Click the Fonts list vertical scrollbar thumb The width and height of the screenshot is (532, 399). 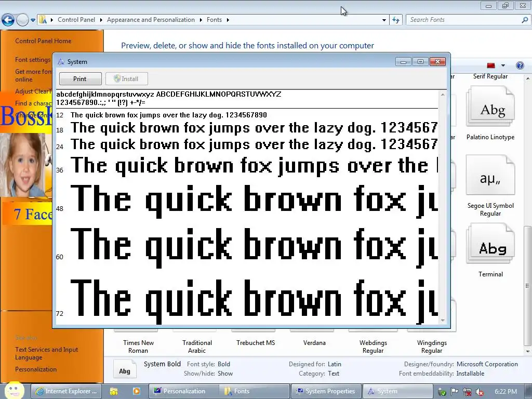528,286
